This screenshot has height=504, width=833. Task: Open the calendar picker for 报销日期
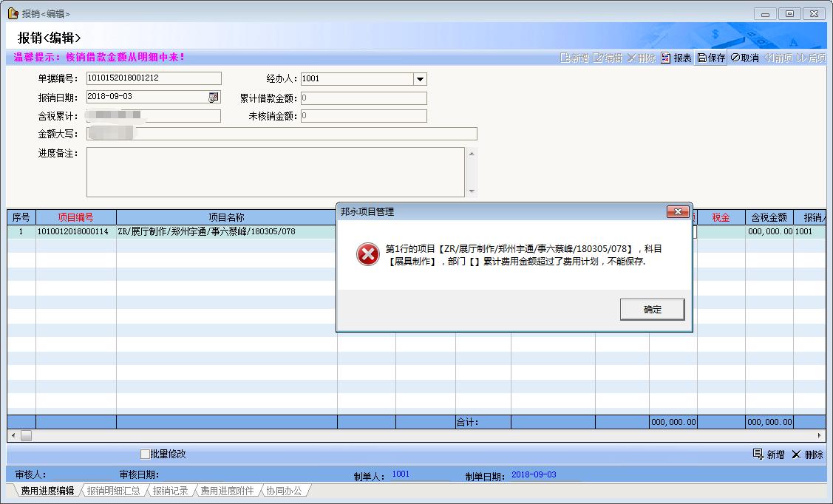[x=214, y=97]
